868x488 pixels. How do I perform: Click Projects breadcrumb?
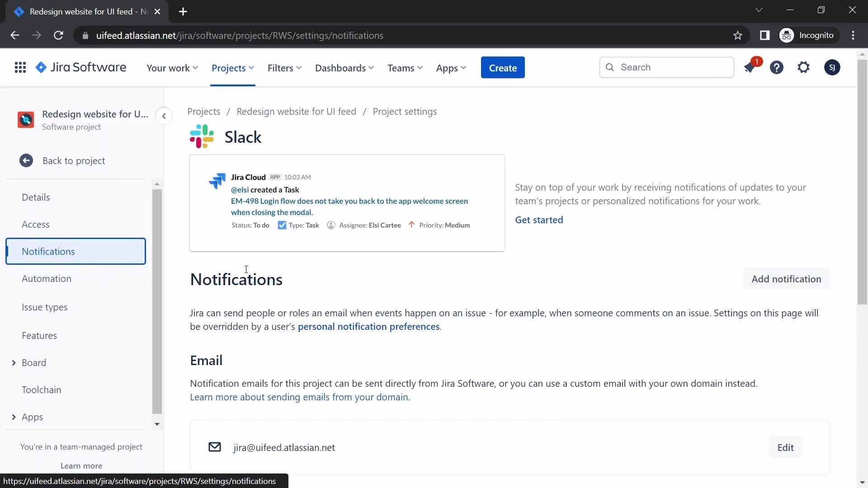(x=203, y=112)
